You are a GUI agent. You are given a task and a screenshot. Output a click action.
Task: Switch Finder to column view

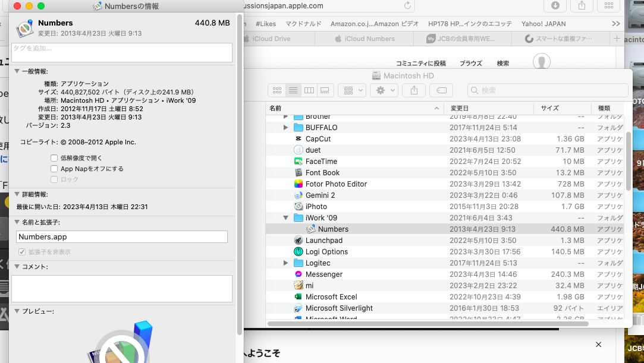point(309,90)
